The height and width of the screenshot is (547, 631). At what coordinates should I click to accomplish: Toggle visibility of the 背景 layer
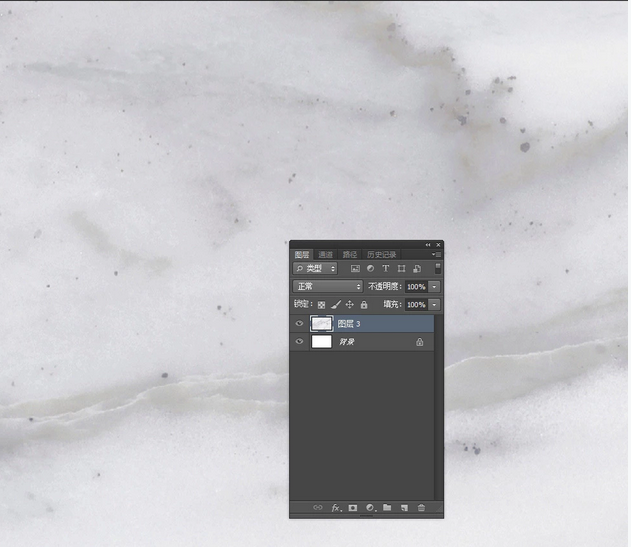pyautogui.click(x=299, y=342)
